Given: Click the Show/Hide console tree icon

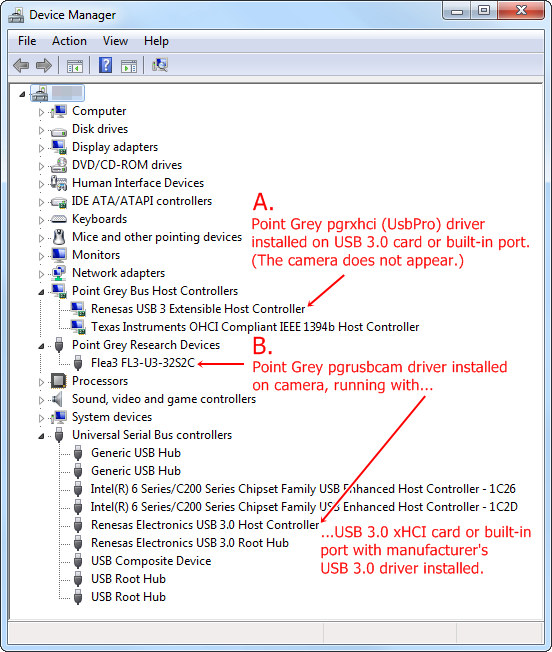Looking at the screenshot, I should coord(75,66).
